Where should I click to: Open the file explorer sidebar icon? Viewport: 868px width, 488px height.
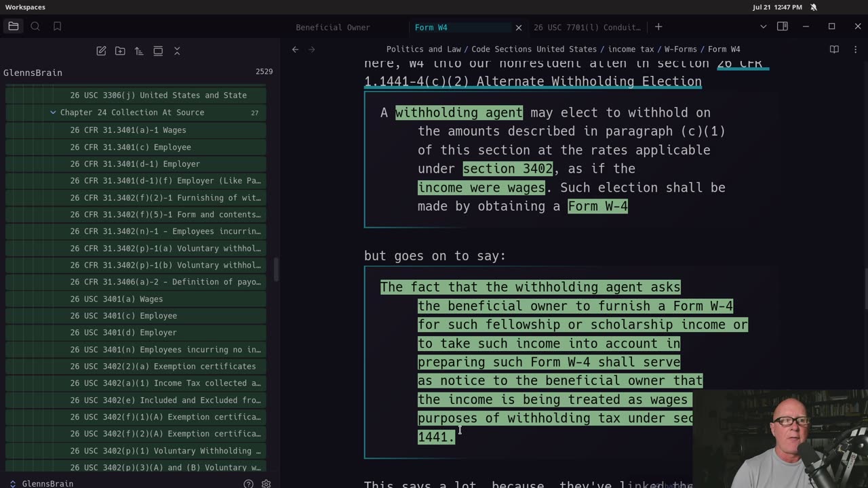coord(14,26)
